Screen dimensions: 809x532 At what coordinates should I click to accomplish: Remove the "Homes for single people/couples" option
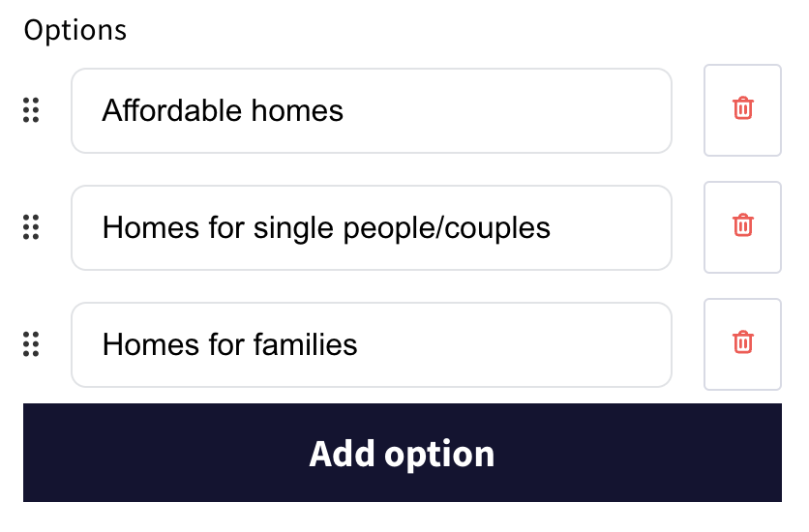742,226
